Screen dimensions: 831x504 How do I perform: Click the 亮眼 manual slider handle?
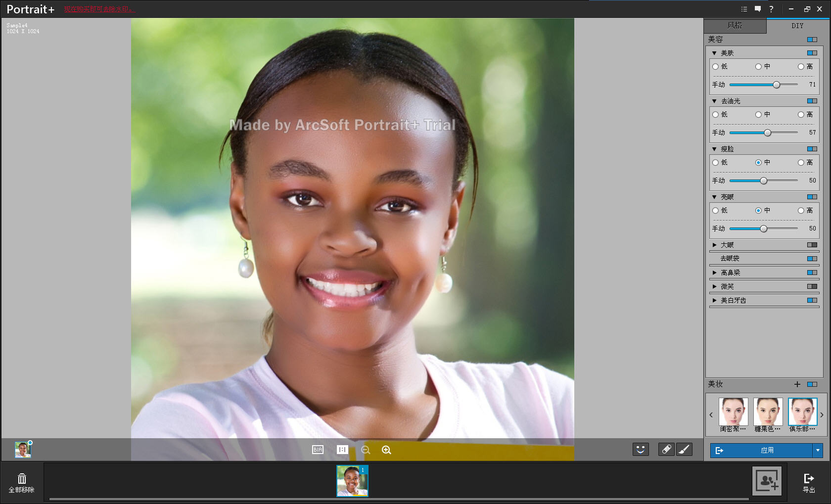(x=764, y=229)
